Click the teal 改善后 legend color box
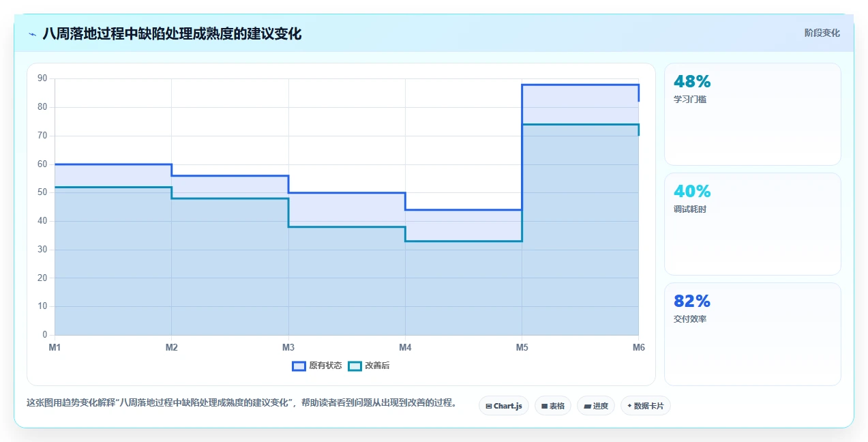The width and height of the screenshot is (868, 442). 355,366
